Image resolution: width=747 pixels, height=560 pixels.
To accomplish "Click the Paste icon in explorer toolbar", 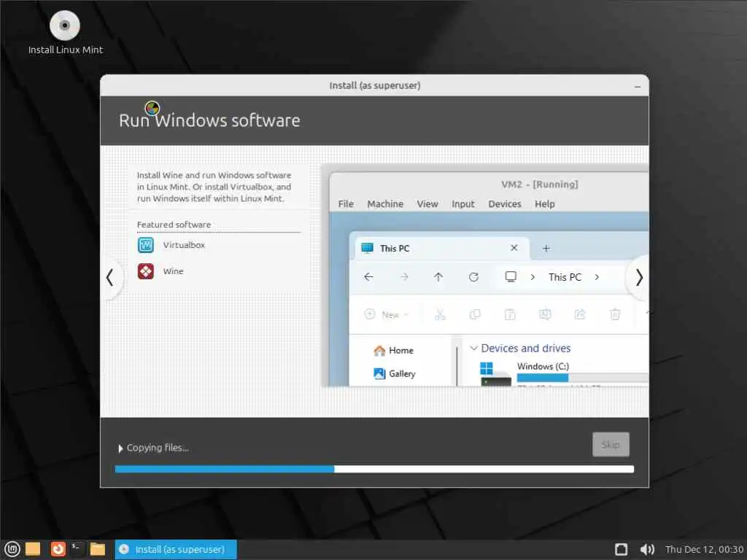I will point(510,314).
